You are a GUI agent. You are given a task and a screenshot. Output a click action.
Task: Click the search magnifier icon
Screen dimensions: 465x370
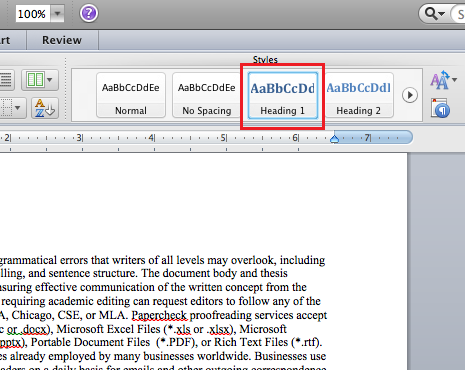point(431,14)
